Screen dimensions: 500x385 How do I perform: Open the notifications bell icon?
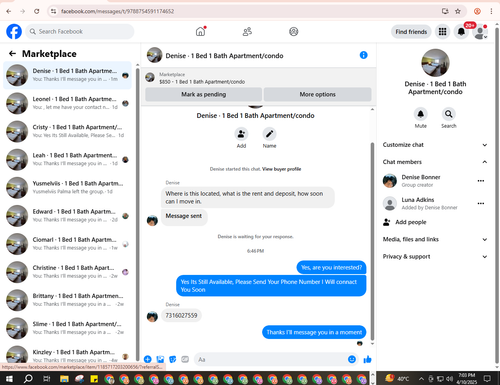click(x=461, y=32)
